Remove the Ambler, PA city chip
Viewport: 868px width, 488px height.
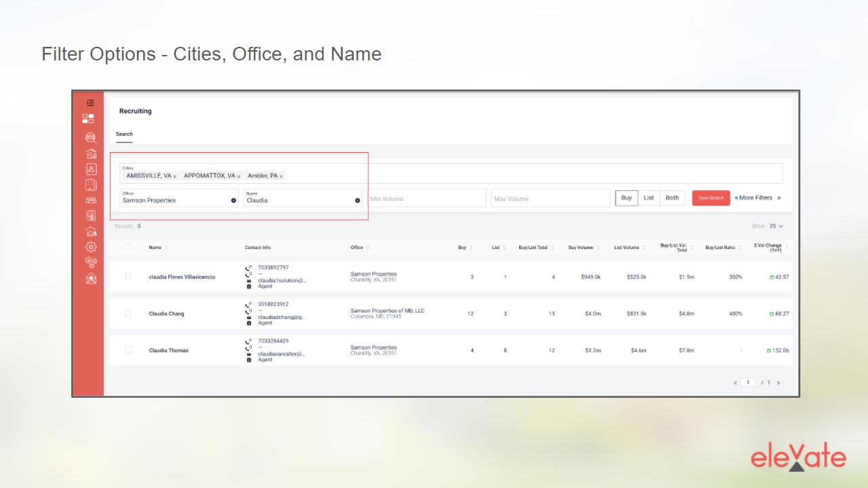pos(281,176)
